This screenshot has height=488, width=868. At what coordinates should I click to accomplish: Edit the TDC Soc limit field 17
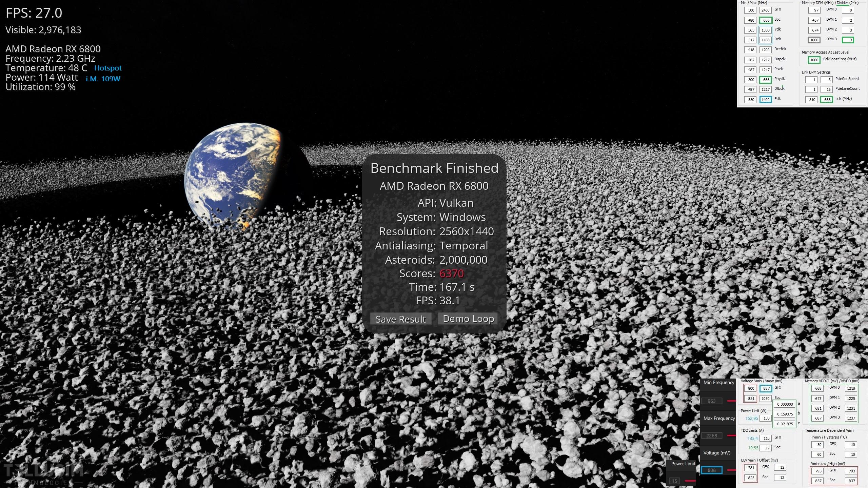point(766,448)
